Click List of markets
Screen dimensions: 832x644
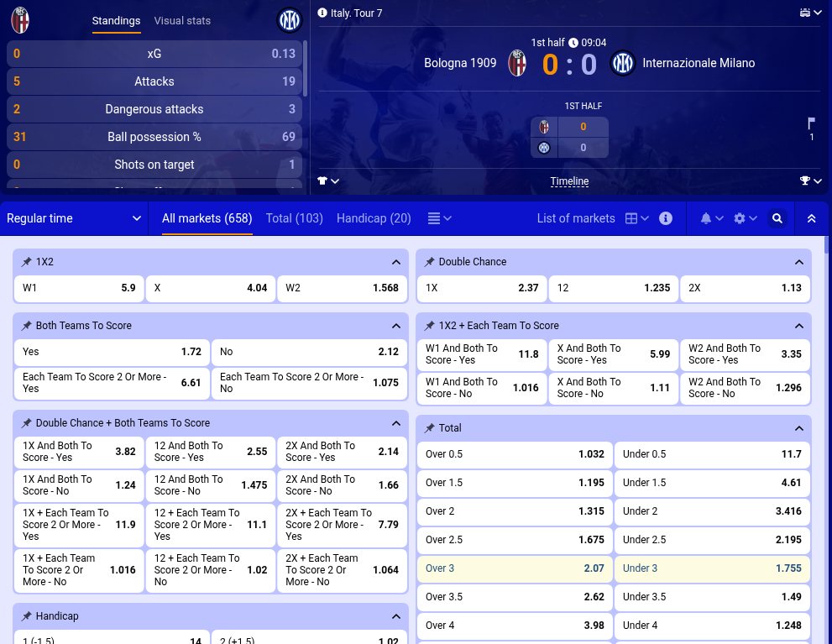(x=576, y=218)
